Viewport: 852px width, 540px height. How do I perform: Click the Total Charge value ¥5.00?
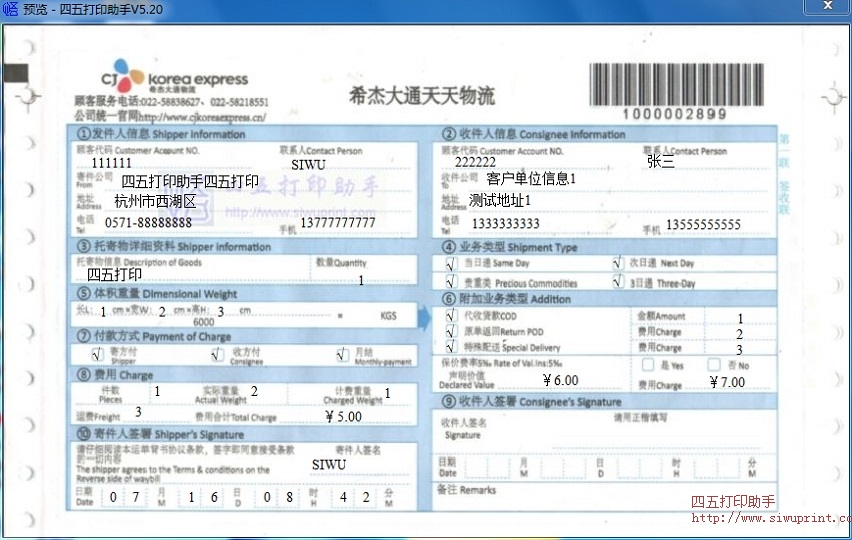point(343,416)
